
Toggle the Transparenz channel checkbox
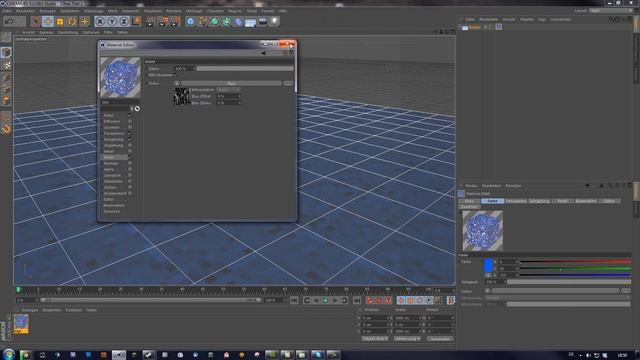pyautogui.click(x=130, y=133)
